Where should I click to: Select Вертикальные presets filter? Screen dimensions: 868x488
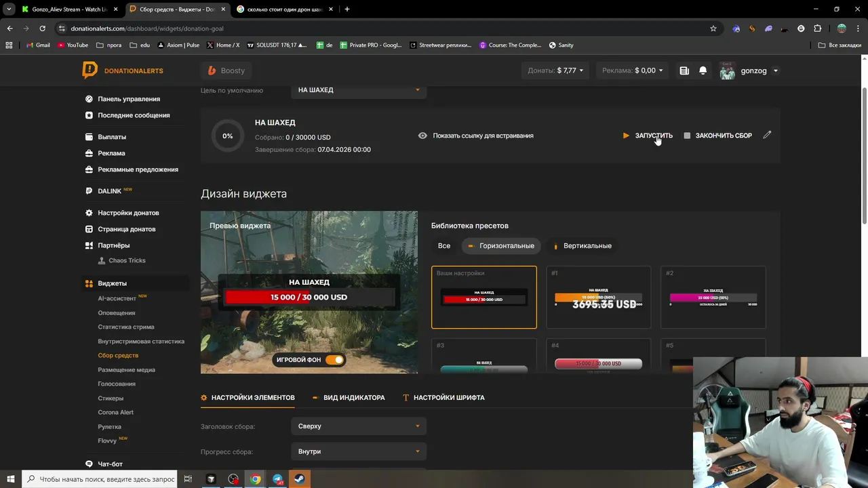[583, 245]
